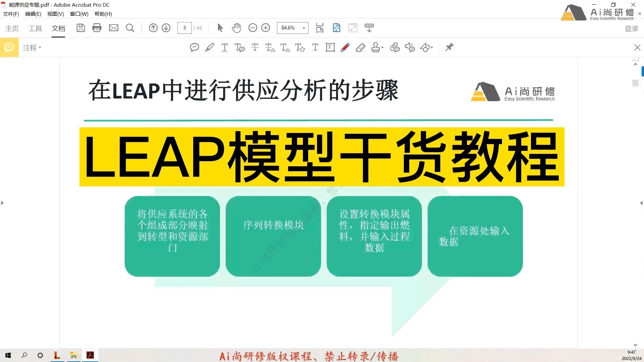Enable the selection arrow tool
The width and height of the screenshot is (644, 362).
220,28
